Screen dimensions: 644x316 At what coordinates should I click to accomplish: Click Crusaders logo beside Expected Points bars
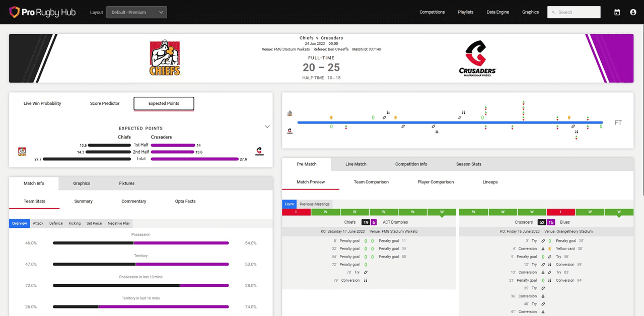point(260,151)
